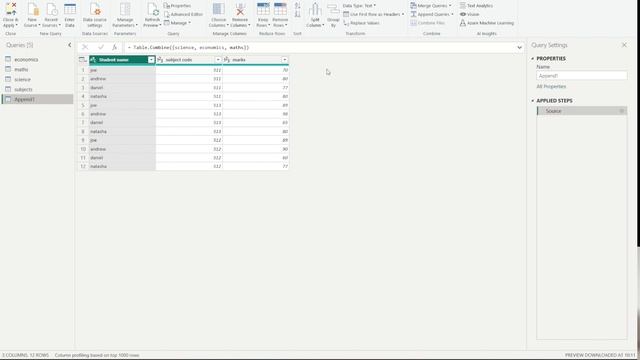640x360 pixels.
Task: Select the row 7 number header
Action: point(83,122)
